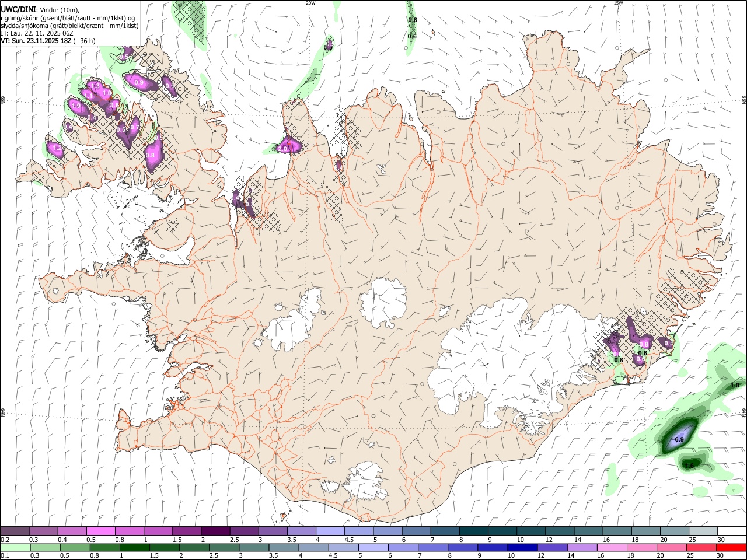Pick bright red lower swatch starting at 30
Screen dimensions: 747x560
point(731,548)
